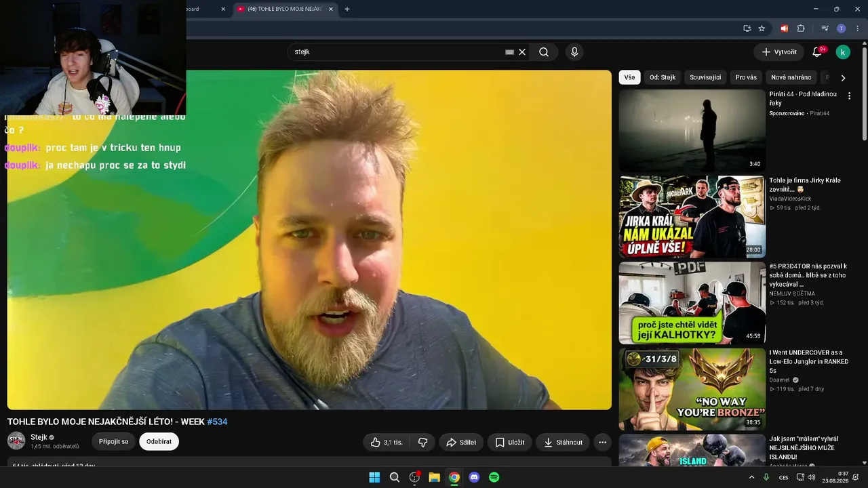Click the YouTube search magnifier button
868x488 pixels.
pos(544,52)
